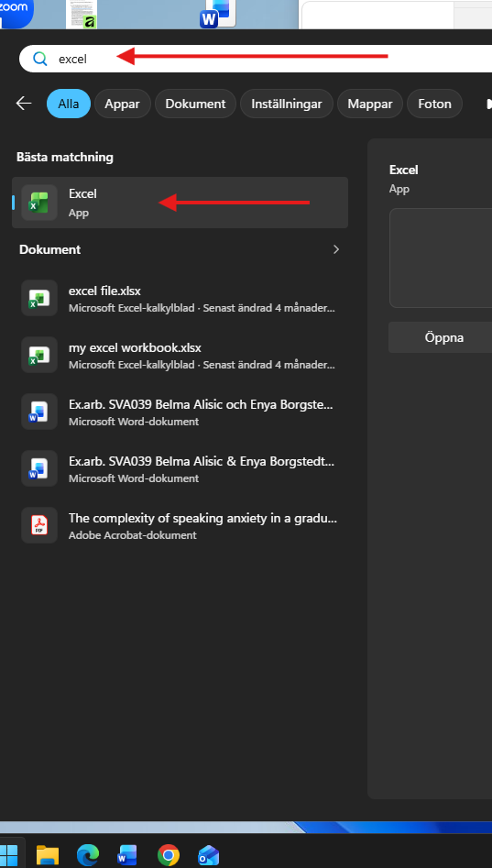Select "Ex.arb. SVA039 Belma Alisic & Enya" result
Viewport: 492px width, 868px height.
click(x=202, y=462)
